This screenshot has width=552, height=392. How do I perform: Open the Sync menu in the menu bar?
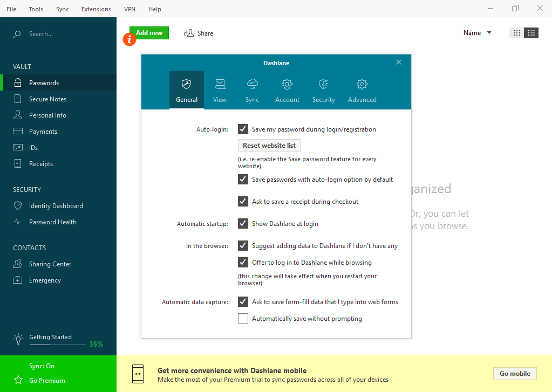point(62,9)
